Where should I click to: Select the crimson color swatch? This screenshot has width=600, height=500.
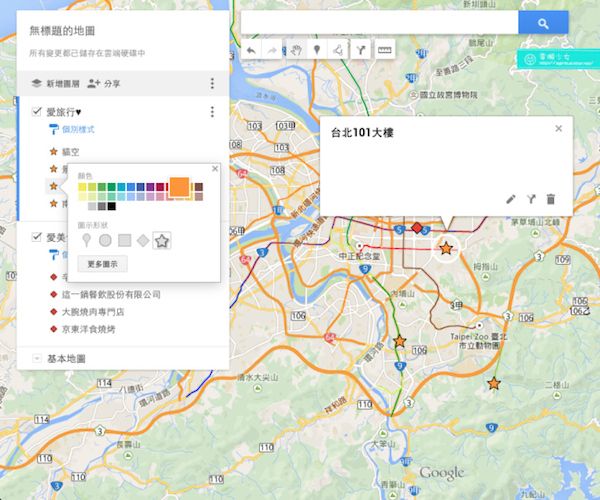coord(160,187)
